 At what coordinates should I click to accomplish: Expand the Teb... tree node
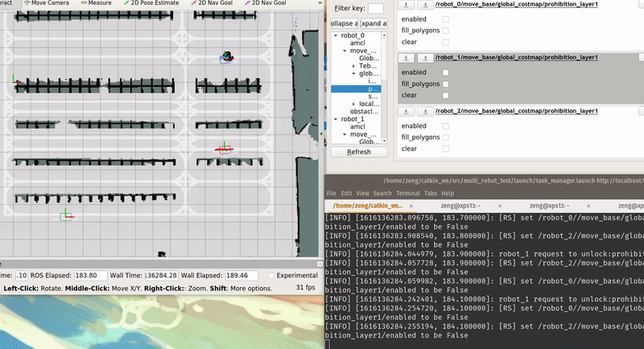353,66
